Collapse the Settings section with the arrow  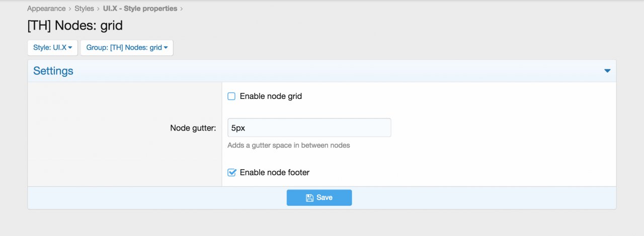click(x=607, y=71)
